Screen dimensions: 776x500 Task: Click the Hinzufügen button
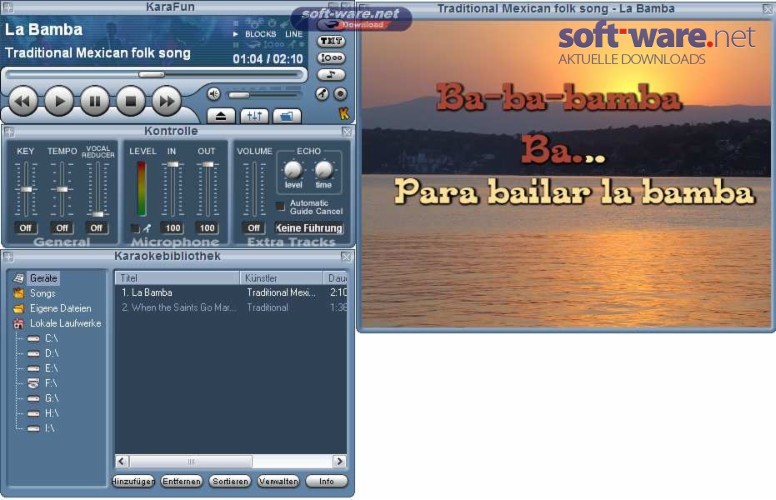pyautogui.click(x=133, y=481)
